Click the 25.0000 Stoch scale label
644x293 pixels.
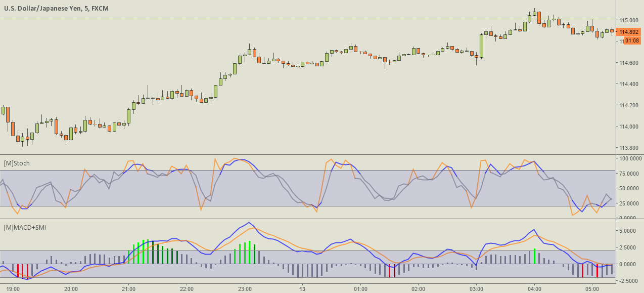630,203
